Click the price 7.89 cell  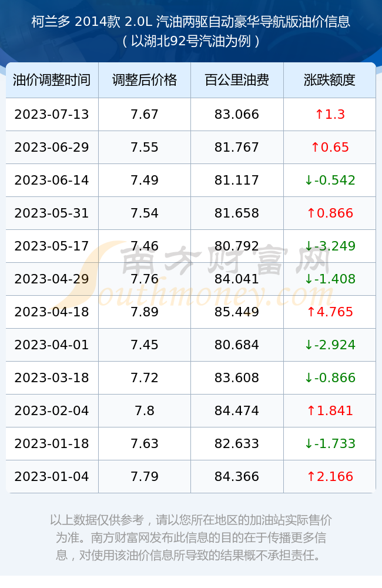click(x=145, y=312)
